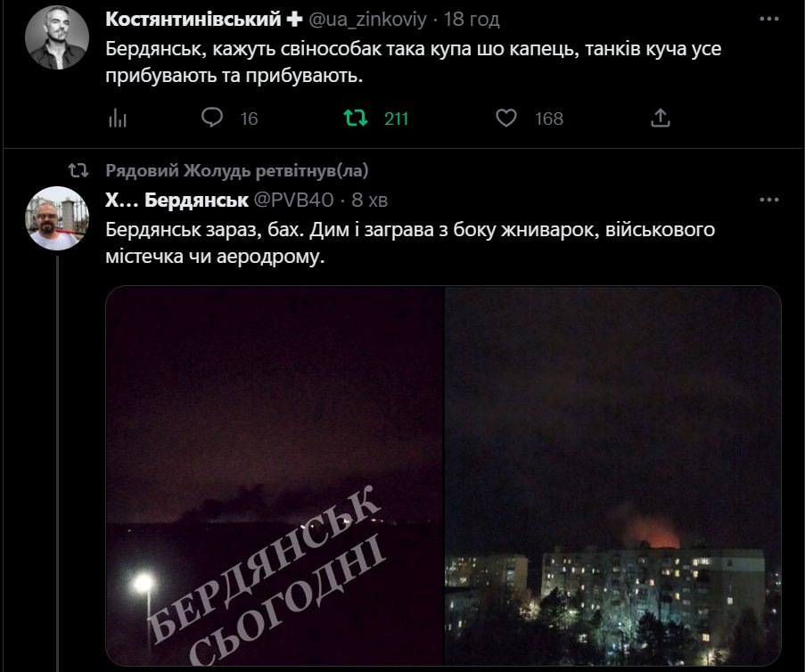Open more options menu for Костянтинівський tweet

click(769, 19)
